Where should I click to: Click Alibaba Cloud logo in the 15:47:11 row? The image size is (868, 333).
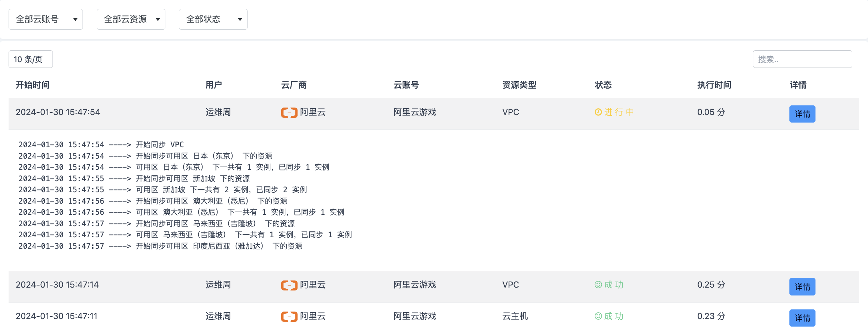tap(289, 317)
